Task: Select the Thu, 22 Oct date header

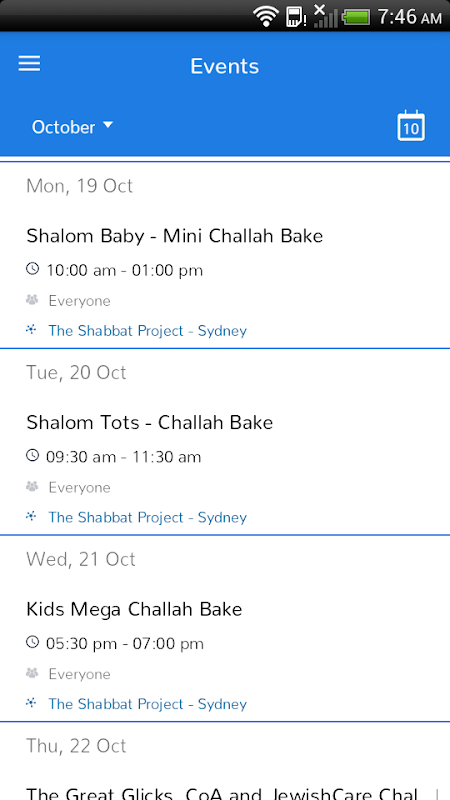Action: tap(77, 746)
